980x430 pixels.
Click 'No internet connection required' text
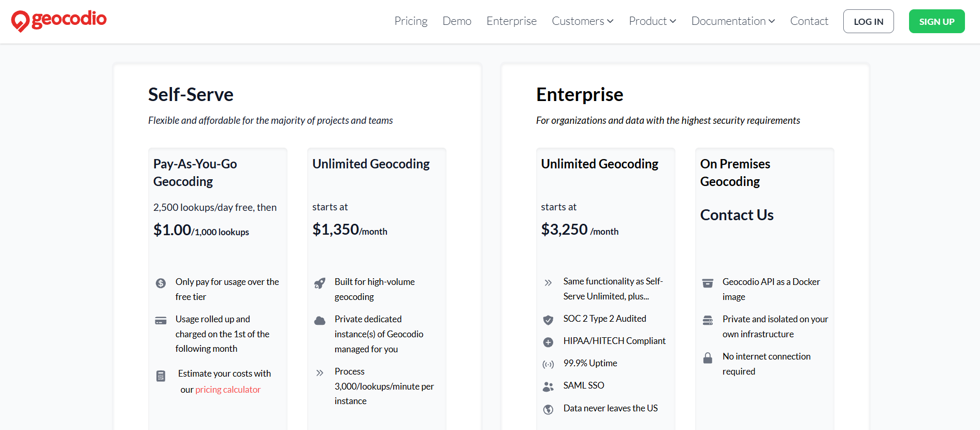click(x=767, y=364)
